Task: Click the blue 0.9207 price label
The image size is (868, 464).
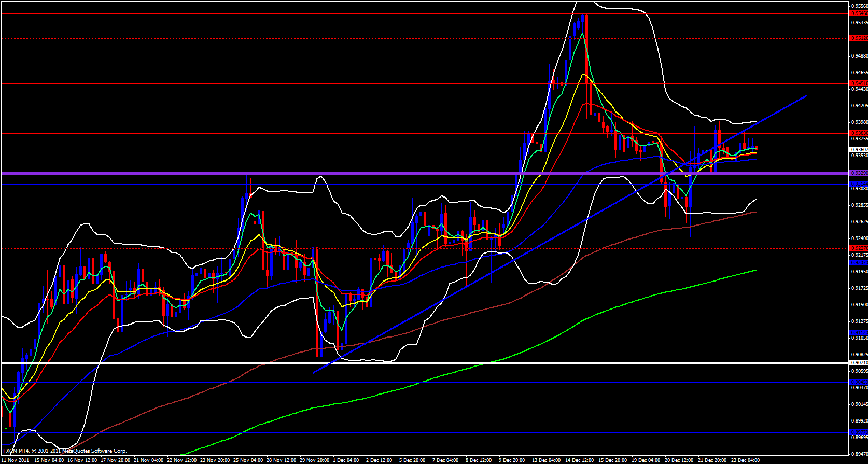Action: (858, 263)
